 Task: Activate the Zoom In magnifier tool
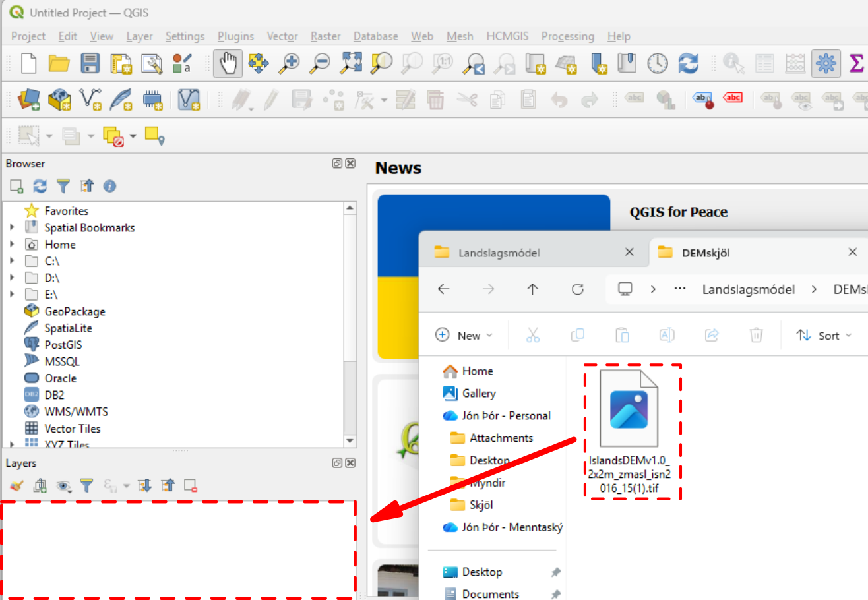tap(288, 63)
